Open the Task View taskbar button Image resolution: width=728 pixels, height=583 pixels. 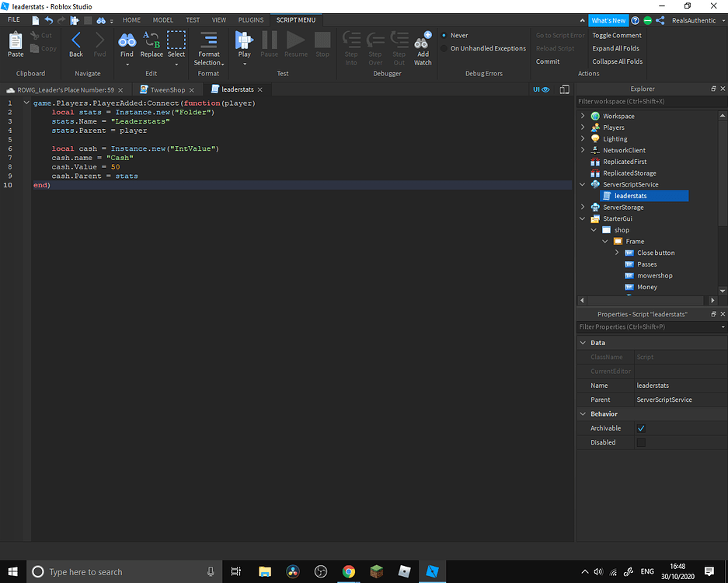236,571
